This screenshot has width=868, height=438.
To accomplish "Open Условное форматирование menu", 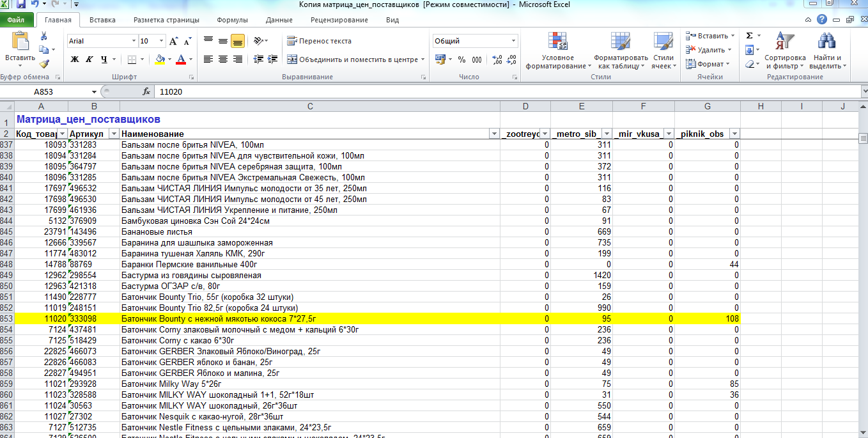I will pyautogui.click(x=558, y=51).
